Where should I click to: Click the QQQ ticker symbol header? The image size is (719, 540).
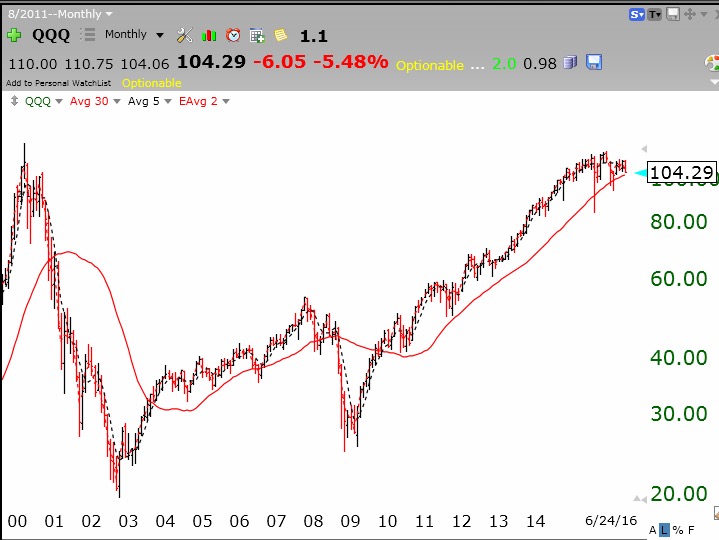(51, 35)
